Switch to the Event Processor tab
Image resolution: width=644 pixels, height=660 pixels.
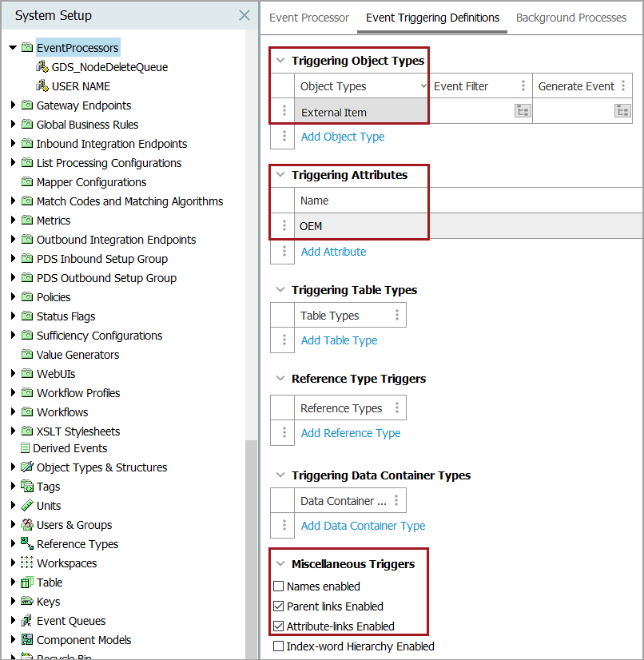(309, 18)
